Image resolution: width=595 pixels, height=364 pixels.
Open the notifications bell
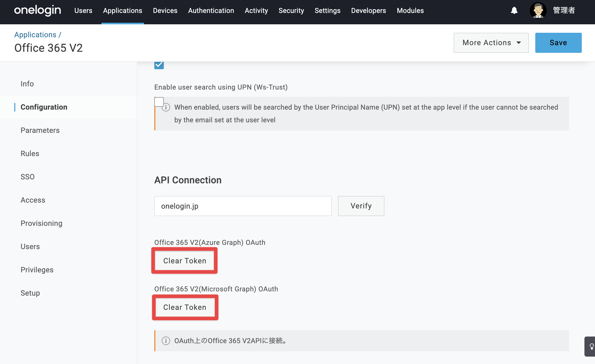pyautogui.click(x=514, y=11)
